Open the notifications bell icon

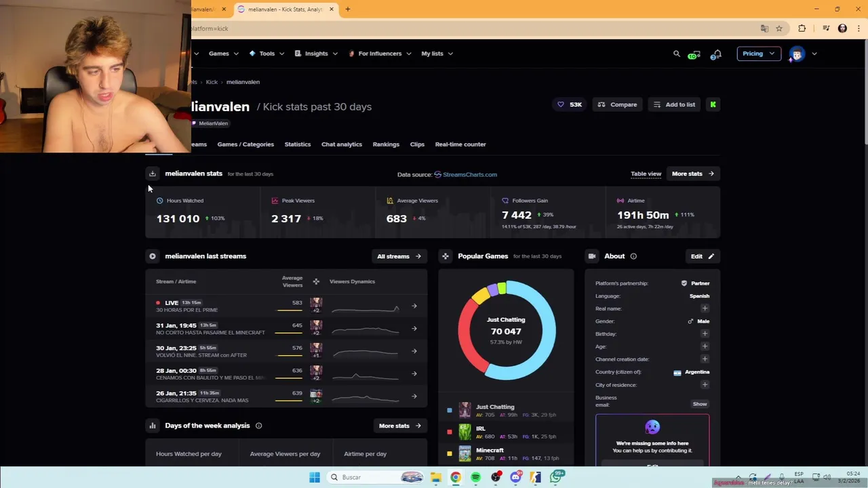coord(716,54)
